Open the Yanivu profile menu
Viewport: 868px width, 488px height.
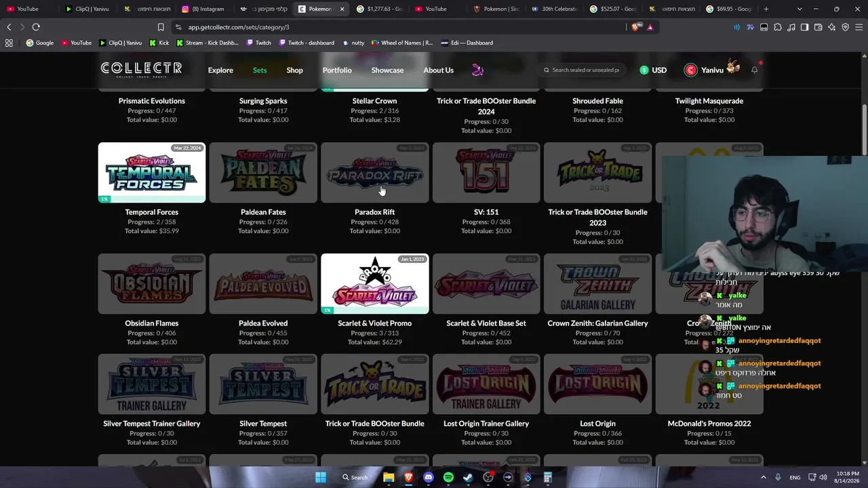pos(711,70)
